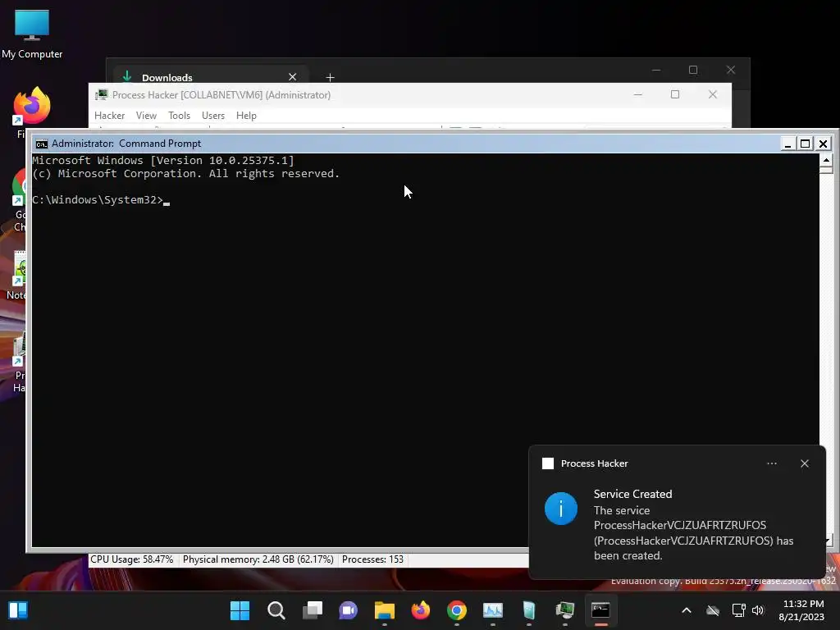The width and height of the screenshot is (840, 630).
Task: Open Google Chrome from the taskbar
Action: coord(457,610)
